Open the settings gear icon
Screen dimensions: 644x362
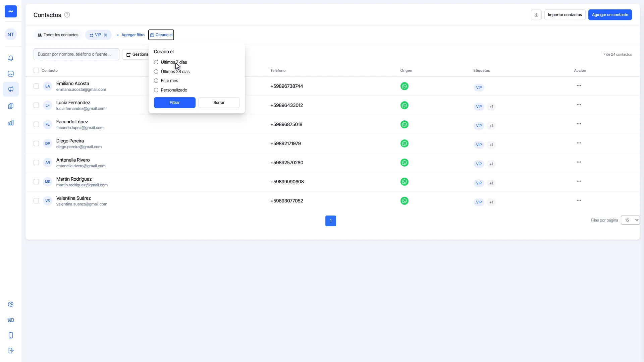click(x=11, y=304)
